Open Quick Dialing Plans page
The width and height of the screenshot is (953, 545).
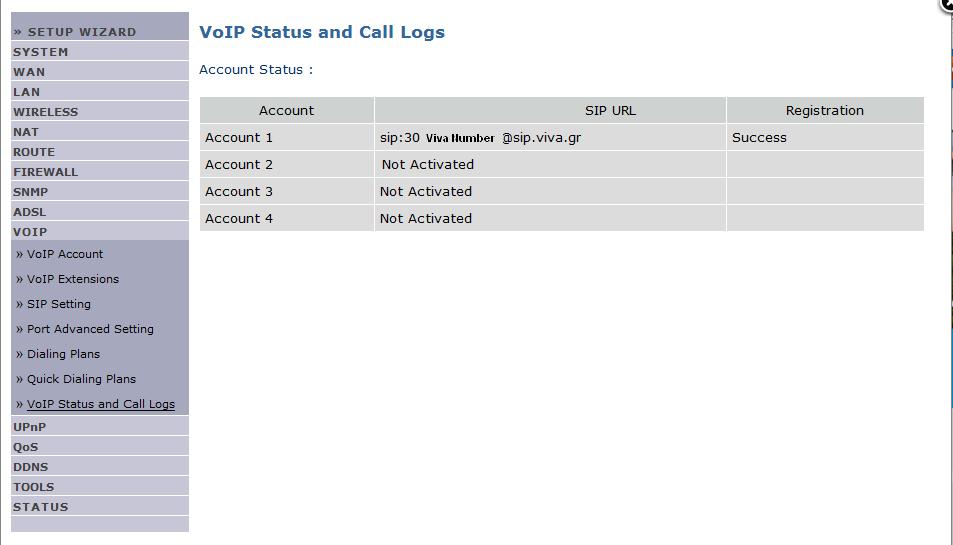point(81,379)
